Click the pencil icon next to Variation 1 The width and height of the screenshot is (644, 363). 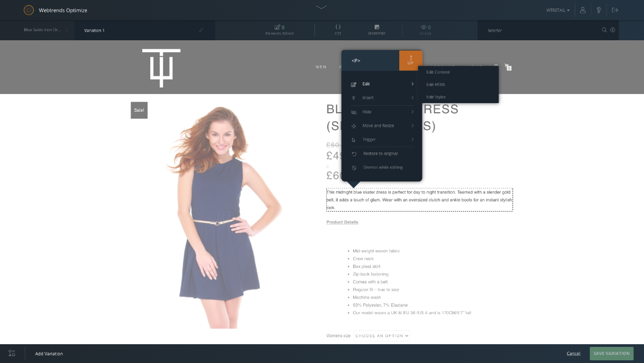(201, 31)
